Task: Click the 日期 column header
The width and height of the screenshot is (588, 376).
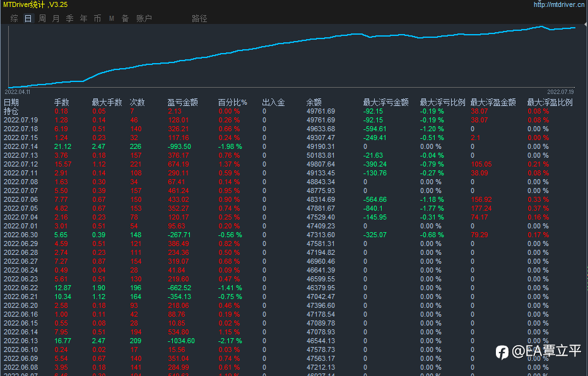Action: coord(11,102)
